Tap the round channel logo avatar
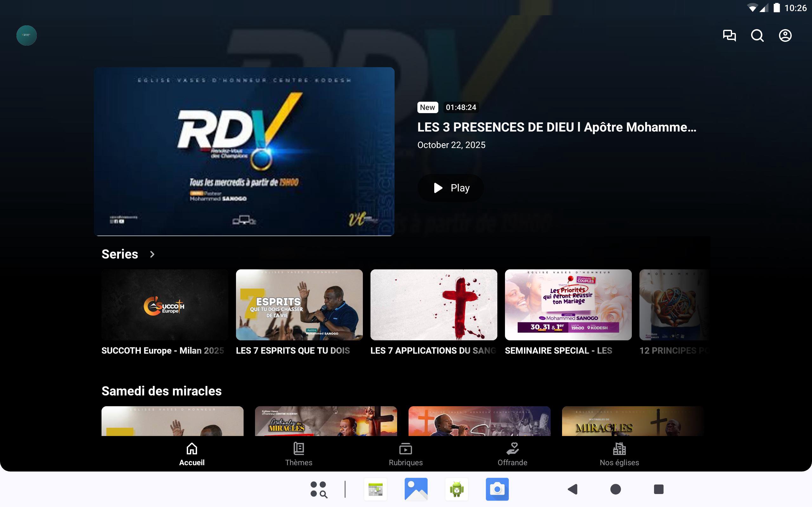Screen dimensions: 812x507 point(27,35)
